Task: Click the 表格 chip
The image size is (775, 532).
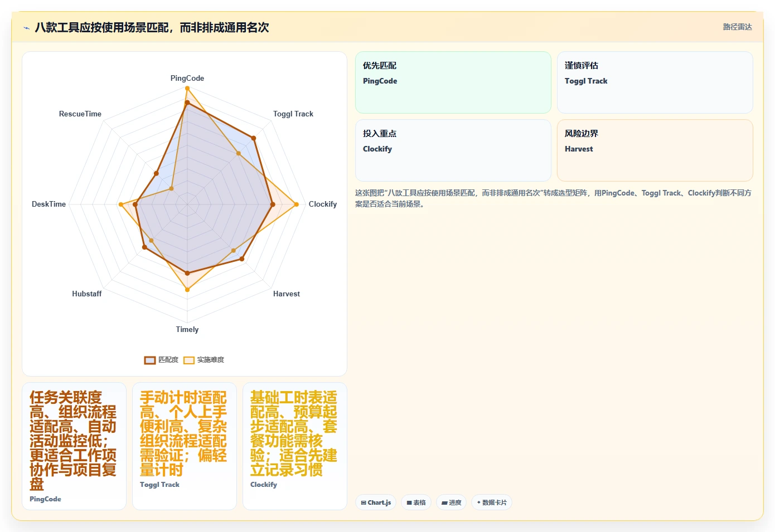Action: pos(416,502)
